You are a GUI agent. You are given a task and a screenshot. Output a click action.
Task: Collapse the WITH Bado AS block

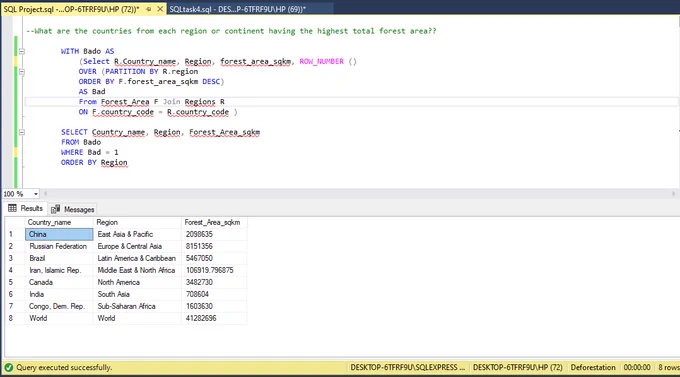pyautogui.click(x=22, y=51)
